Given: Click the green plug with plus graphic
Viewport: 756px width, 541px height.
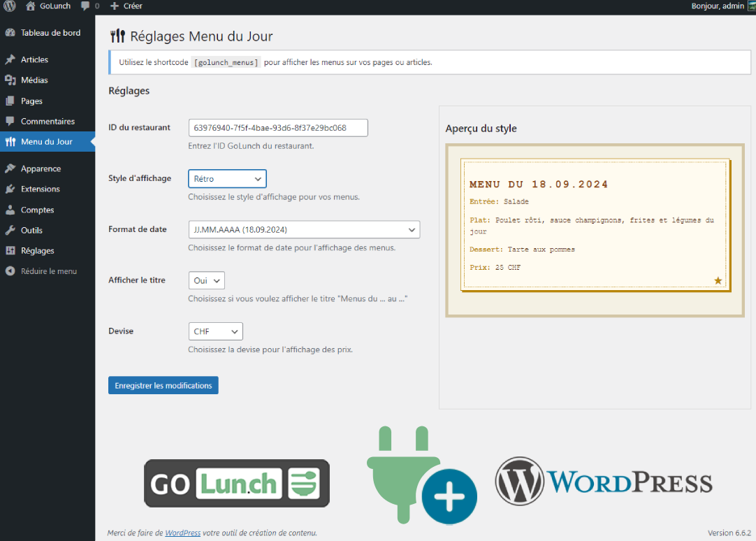Looking at the screenshot, I should click(422, 475).
